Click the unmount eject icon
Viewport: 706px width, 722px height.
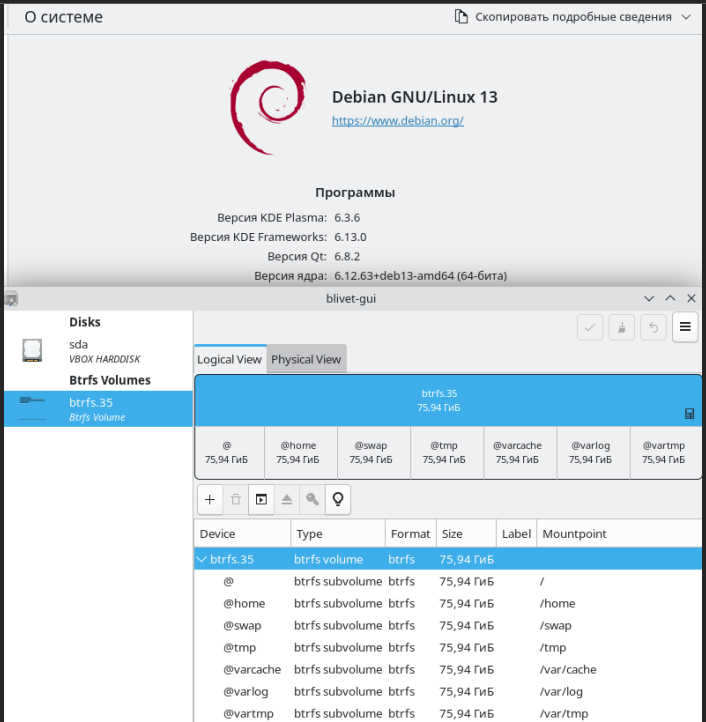(287, 499)
